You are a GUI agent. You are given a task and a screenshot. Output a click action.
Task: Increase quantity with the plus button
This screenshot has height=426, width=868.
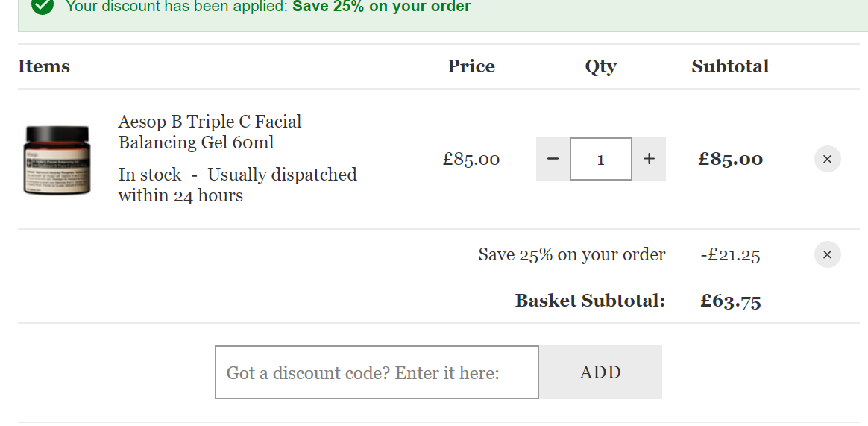point(649,159)
